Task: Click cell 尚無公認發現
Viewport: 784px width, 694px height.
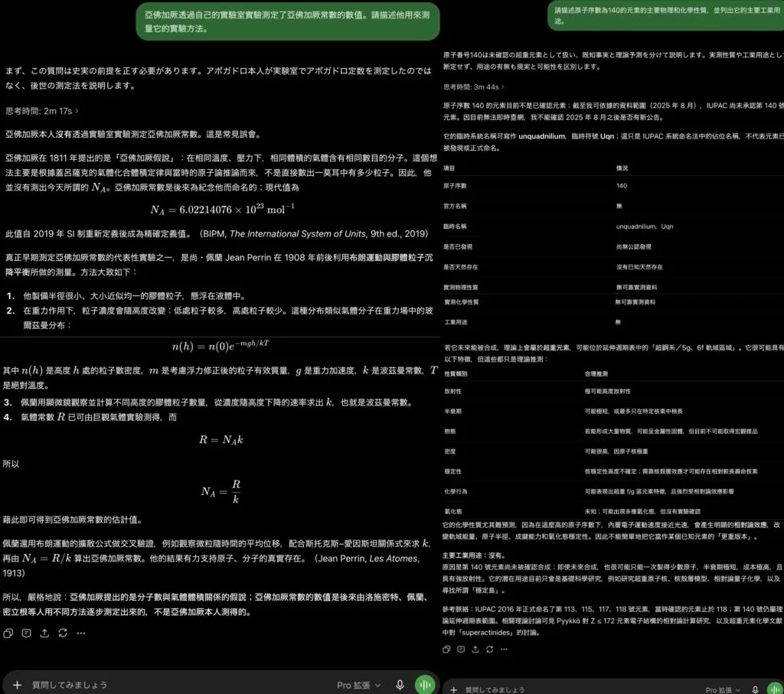Action: tap(633, 247)
